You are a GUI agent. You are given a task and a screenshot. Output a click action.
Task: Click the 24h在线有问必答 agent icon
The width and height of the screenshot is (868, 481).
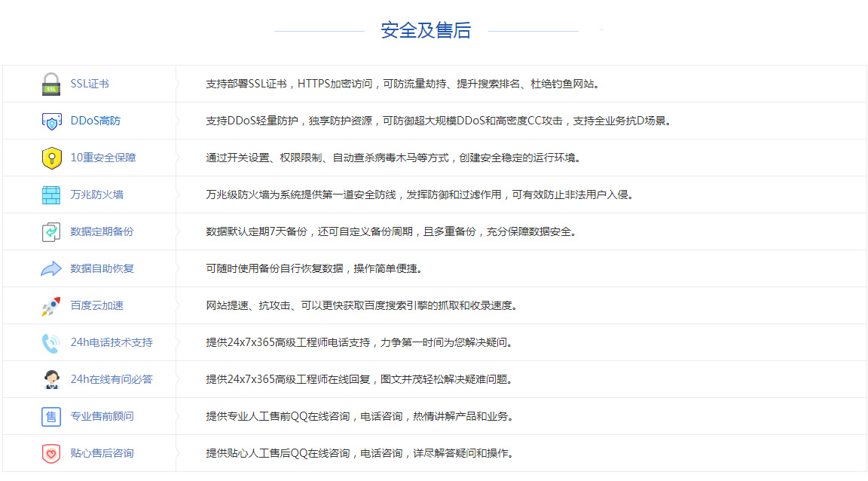[51, 379]
